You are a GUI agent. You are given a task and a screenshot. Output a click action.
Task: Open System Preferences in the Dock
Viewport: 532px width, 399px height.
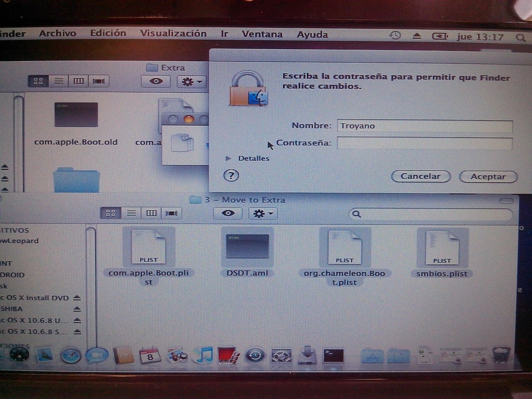point(281,356)
